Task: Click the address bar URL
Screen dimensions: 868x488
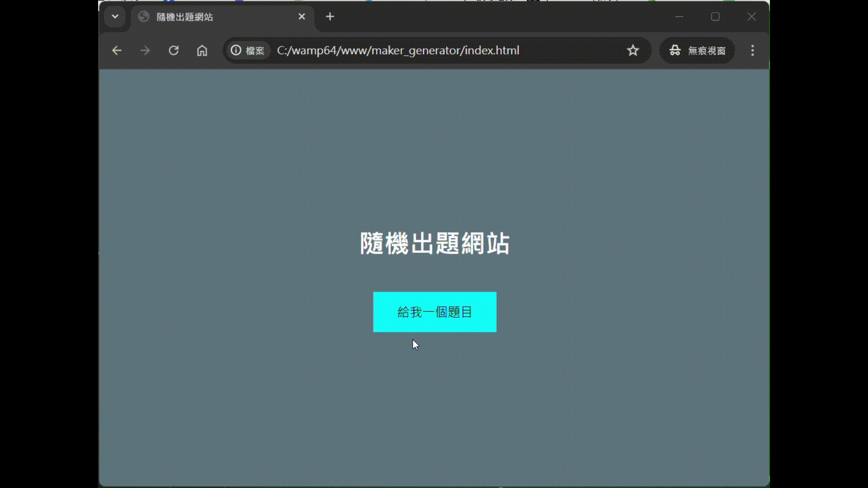Action: point(398,50)
